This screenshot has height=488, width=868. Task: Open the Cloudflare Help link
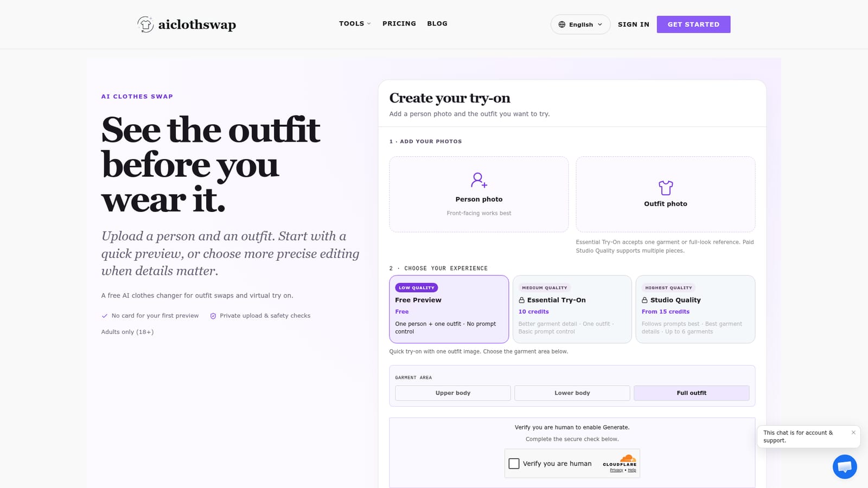coord(632,470)
